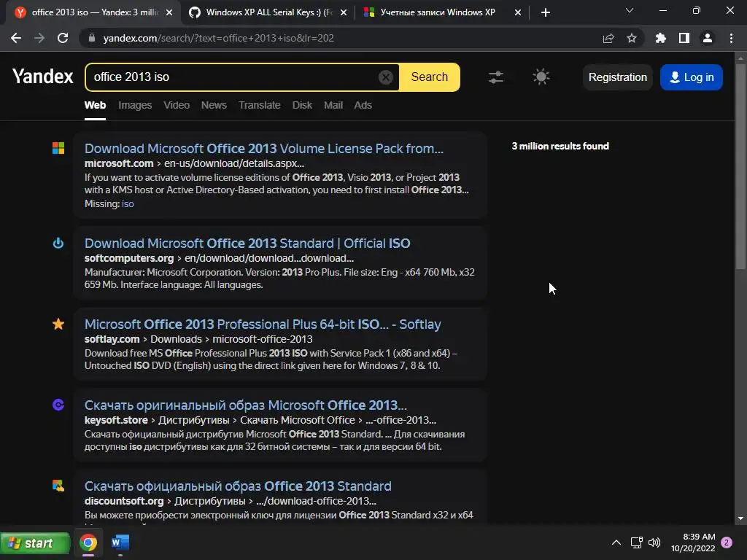Click the discountsoft.org result favicon
Image resolution: width=747 pixels, height=560 pixels.
click(58, 486)
